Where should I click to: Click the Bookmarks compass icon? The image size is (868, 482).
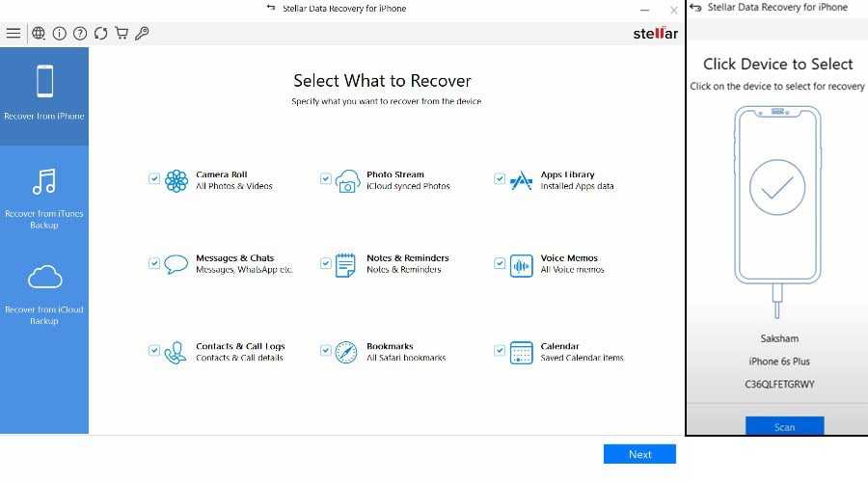346,353
